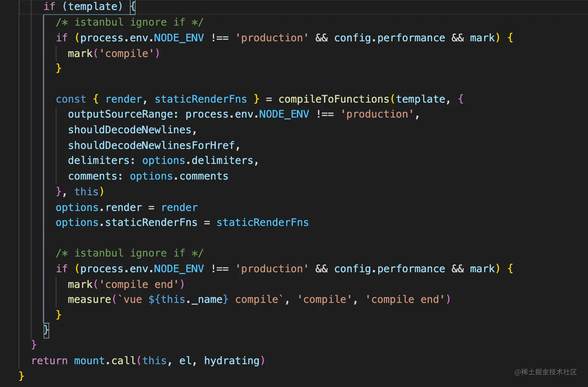
Task: Click the const keyword
Action: pos(71,99)
